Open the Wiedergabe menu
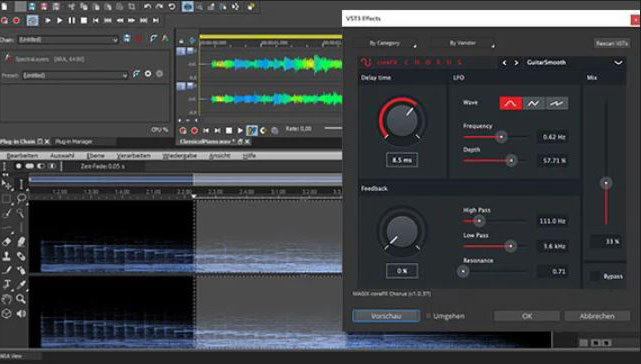 point(179,156)
